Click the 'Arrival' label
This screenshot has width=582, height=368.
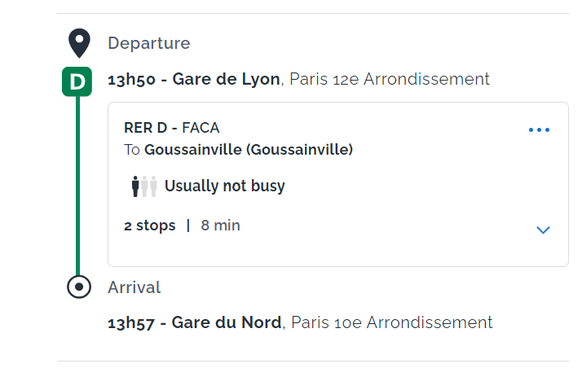pos(134,287)
